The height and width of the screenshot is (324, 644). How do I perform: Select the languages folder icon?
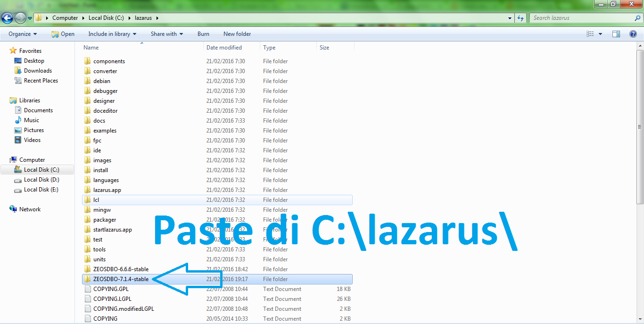(87, 180)
